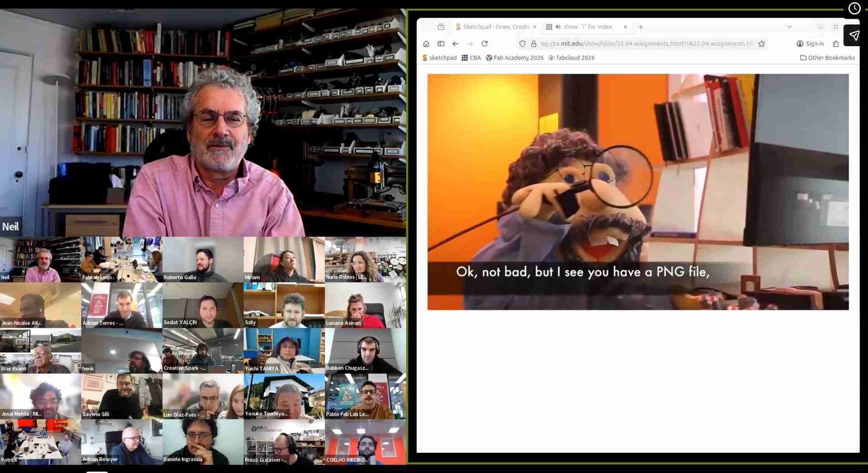Close the "show: i for index" tab

625,27
